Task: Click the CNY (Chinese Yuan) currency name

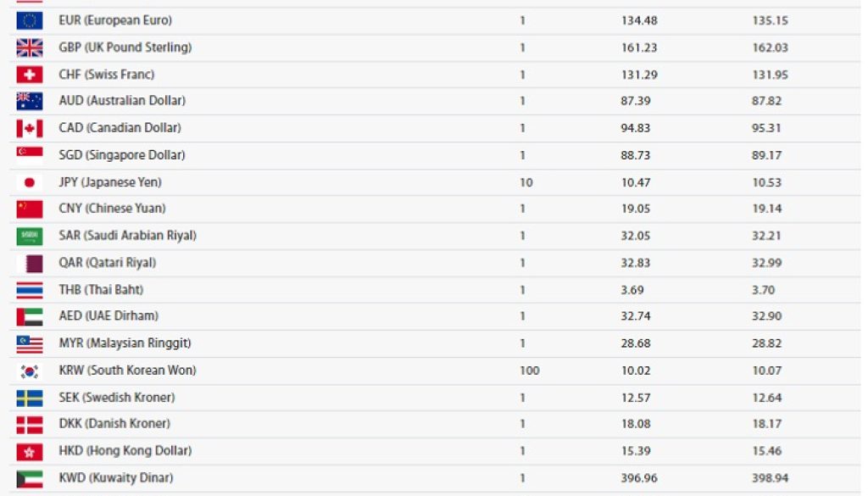Action: point(112,209)
